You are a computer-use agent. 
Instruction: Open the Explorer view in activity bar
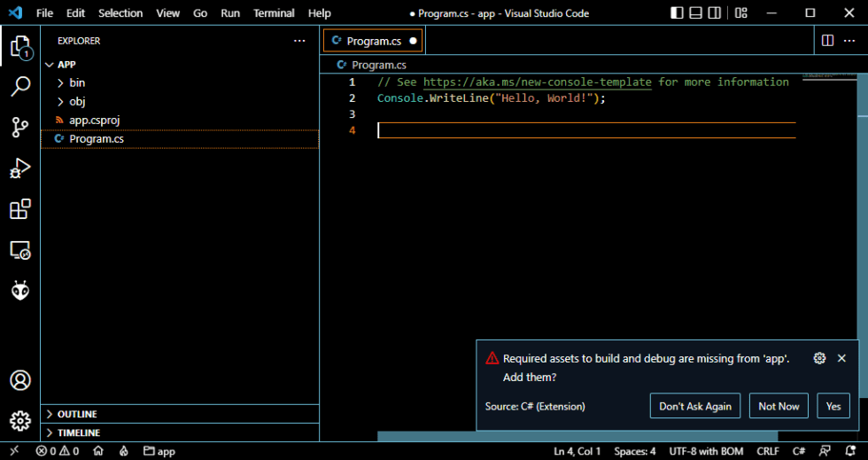[20, 47]
